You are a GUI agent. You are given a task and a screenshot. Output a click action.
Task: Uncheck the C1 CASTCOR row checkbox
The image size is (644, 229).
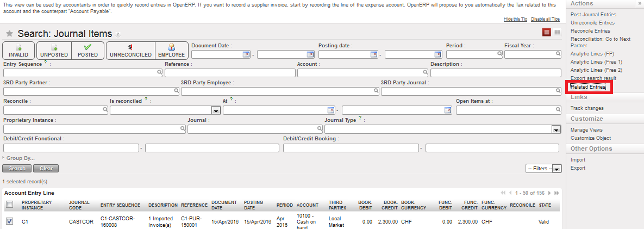(x=10, y=221)
